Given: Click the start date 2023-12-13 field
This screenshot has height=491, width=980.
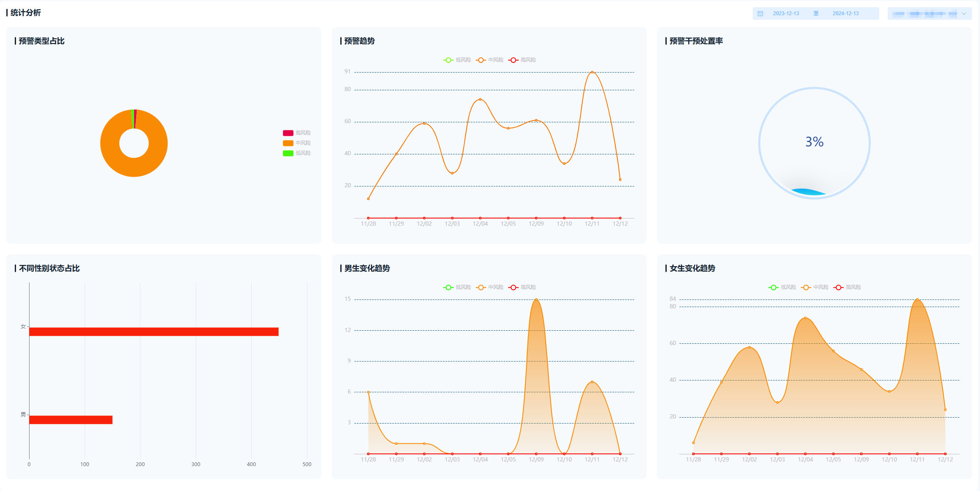Looking at the screenshot, I should click(x=786, y=13).
